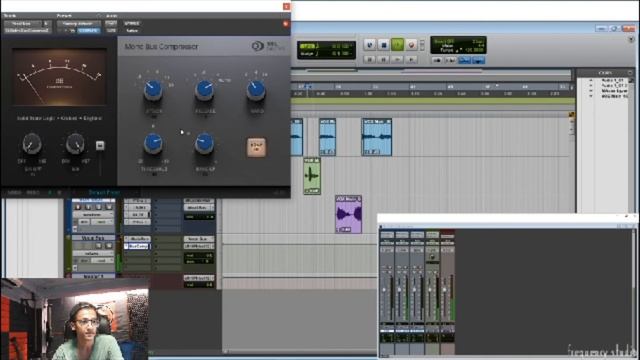Image resolution: width=640 pixels, height=360 pixels.
Task: Click the Edit window toolbar options arrow
Action: (x=631, y=40)
